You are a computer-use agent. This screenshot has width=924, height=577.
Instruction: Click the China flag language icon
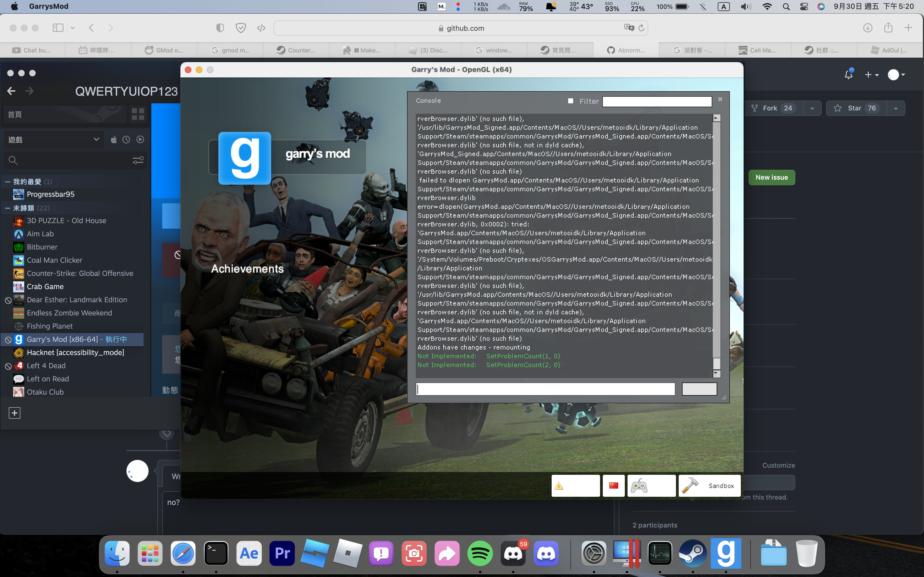coord(614,486)
